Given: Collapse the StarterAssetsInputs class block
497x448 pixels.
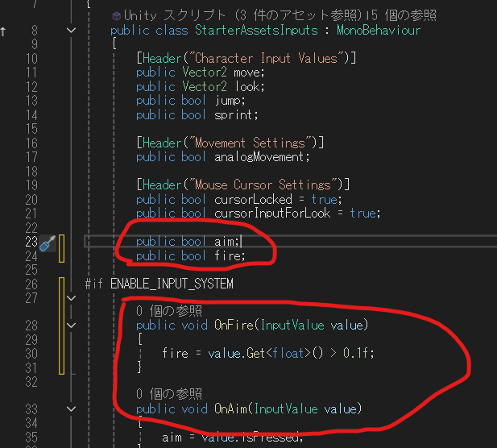Looking at the screenshot, I should tap(72, 31).
